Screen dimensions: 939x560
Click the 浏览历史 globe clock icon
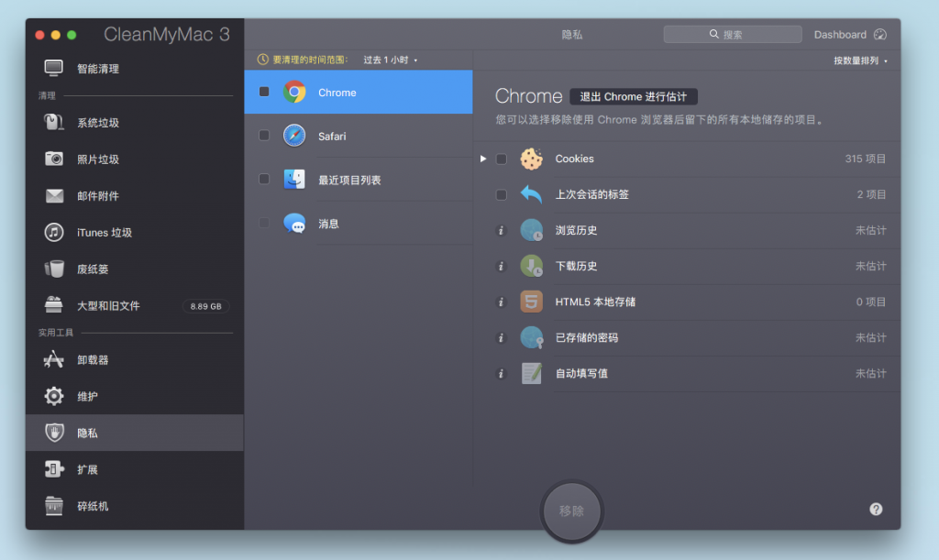click(531, 230)
